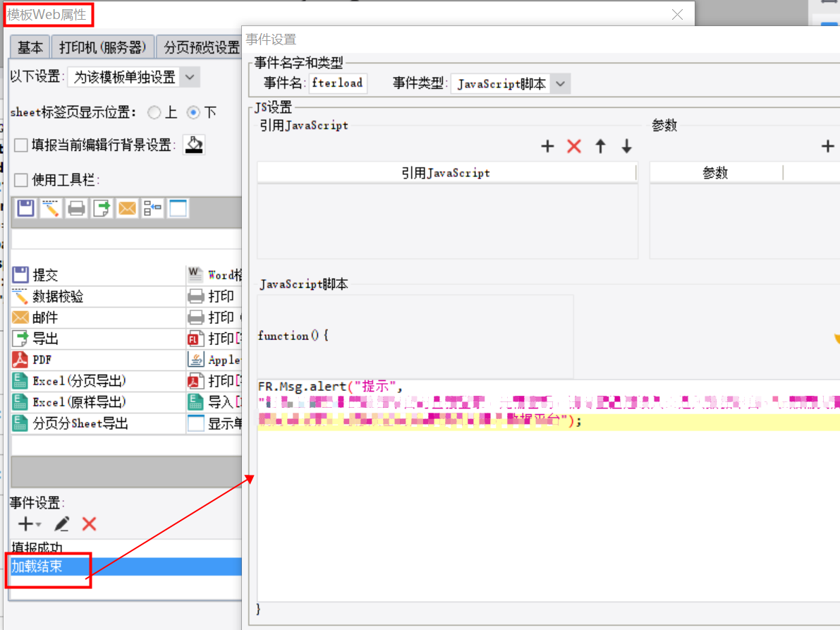Switch to the 基本 tab
The width and height of the screenshot is (840, 630).
point(30,47)
